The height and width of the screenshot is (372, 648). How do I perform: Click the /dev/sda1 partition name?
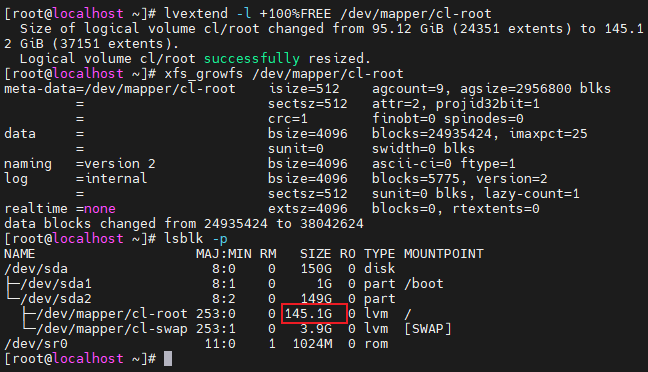pos(56,284)
